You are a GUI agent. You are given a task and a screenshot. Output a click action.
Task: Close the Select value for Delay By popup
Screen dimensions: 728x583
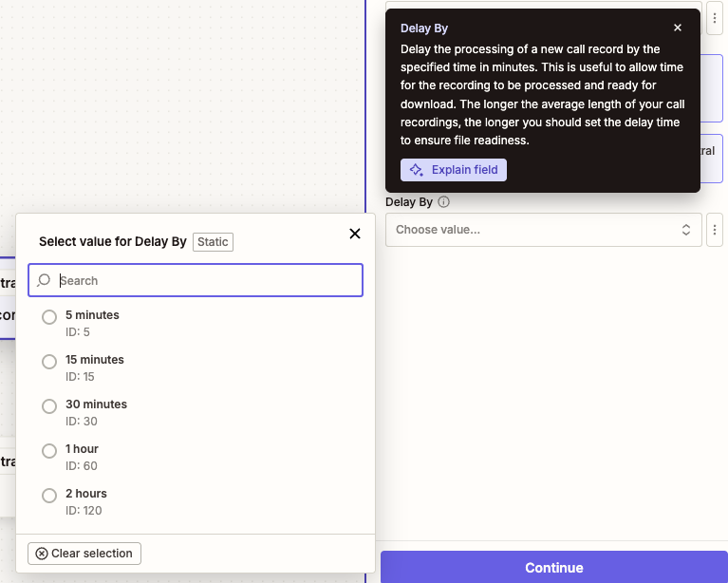tap(355, 234)
